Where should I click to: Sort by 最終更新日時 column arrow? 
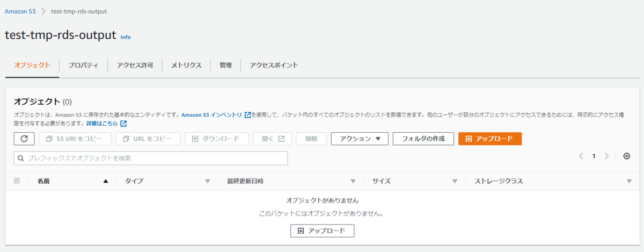point(353,181)
